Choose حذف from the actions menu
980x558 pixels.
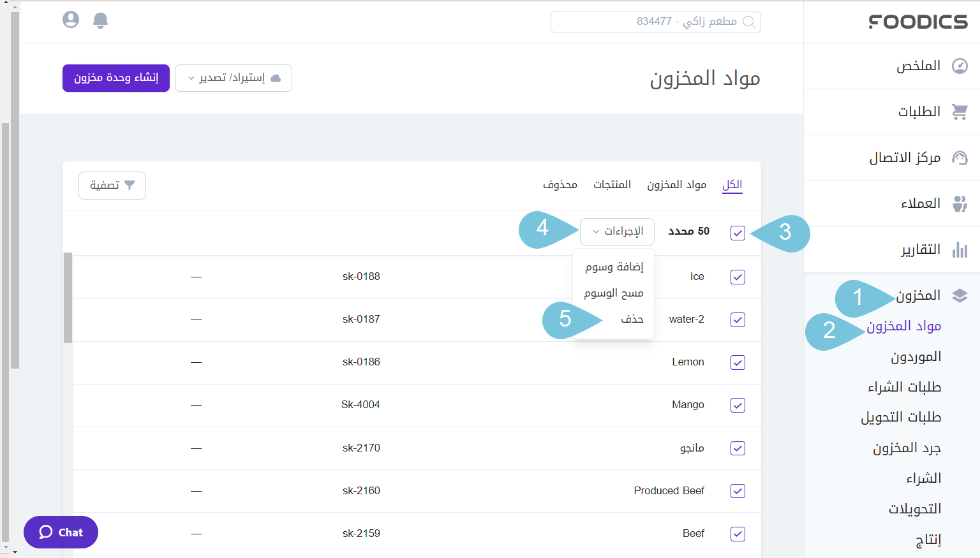point(632,319)
